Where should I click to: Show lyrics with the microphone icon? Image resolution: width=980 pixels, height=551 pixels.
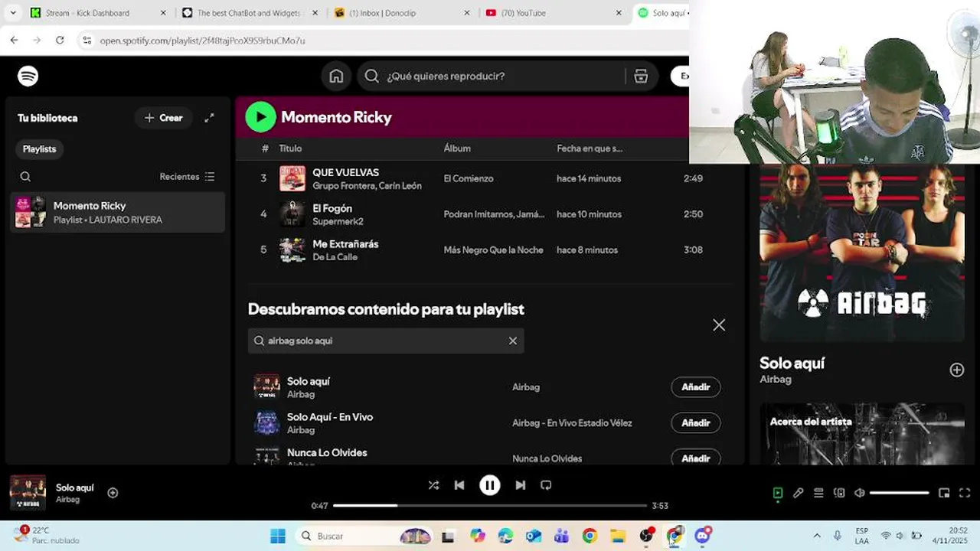(x=799, y=493)
